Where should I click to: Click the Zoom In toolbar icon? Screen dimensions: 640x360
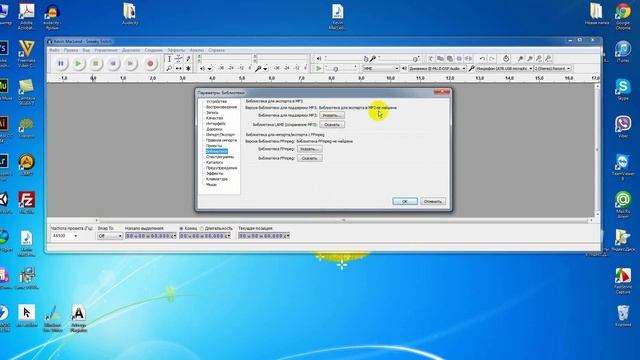(520, 59)
